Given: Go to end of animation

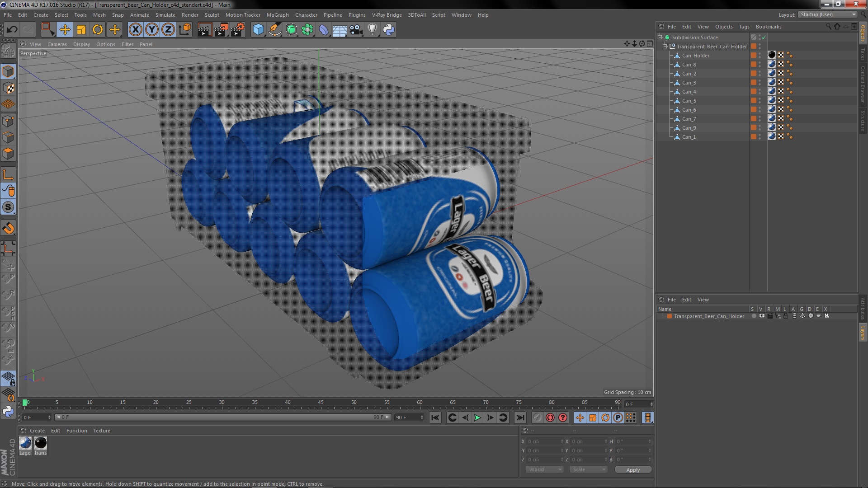Looking at the screenshot, I should pyautogui.click(x=520, y=418).
